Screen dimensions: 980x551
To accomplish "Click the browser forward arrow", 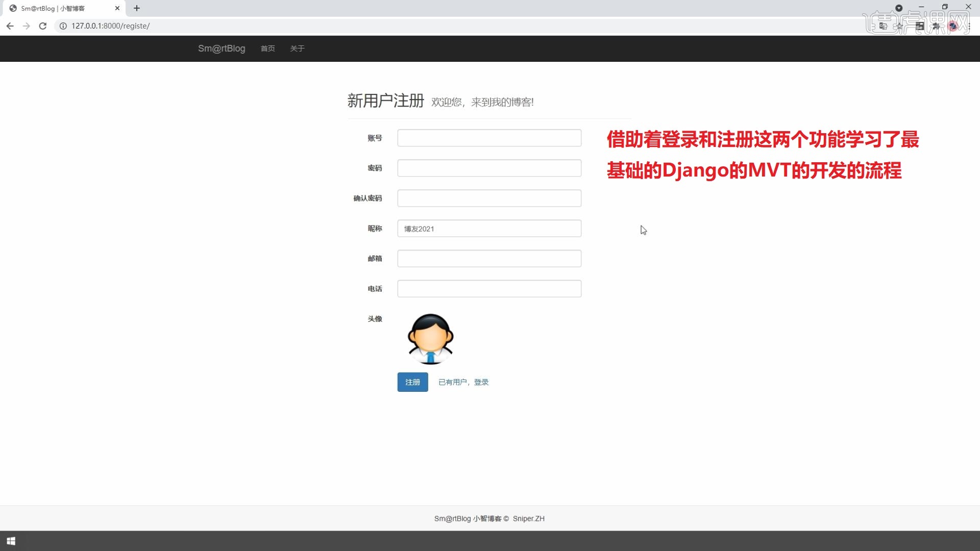I will 27,26.
